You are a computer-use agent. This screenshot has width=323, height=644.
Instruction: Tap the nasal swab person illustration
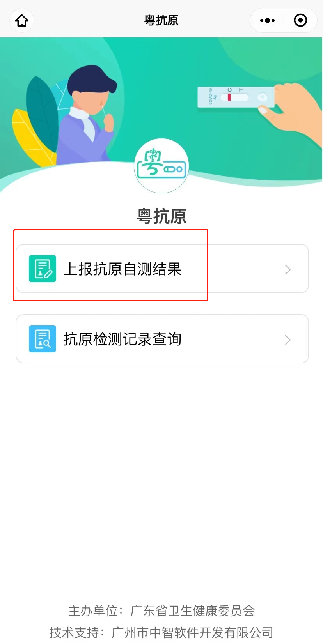point(87,117)
